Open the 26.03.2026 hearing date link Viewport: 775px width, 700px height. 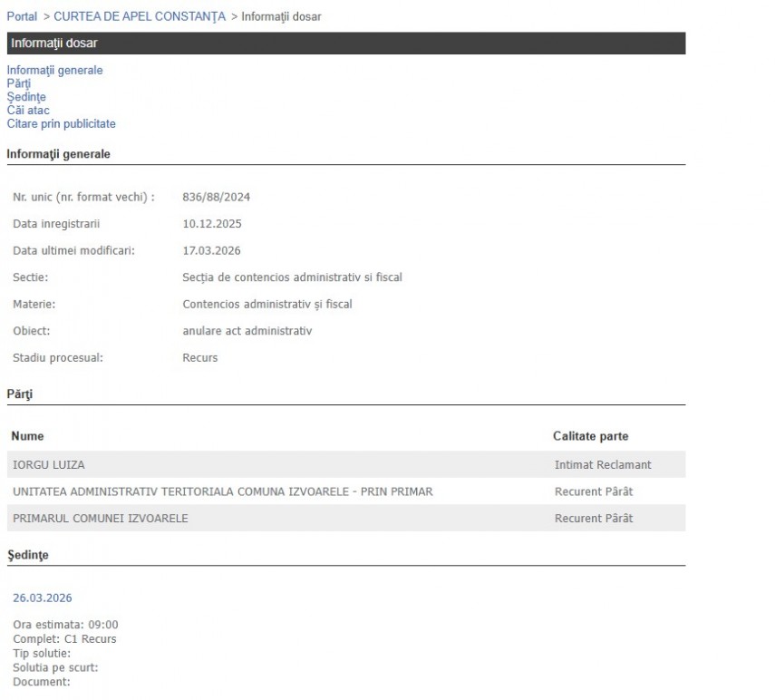pos(42,598)
